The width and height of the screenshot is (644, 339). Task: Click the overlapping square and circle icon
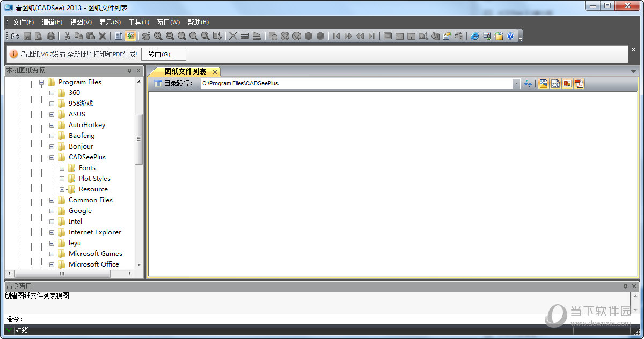[x=273, y=36]
